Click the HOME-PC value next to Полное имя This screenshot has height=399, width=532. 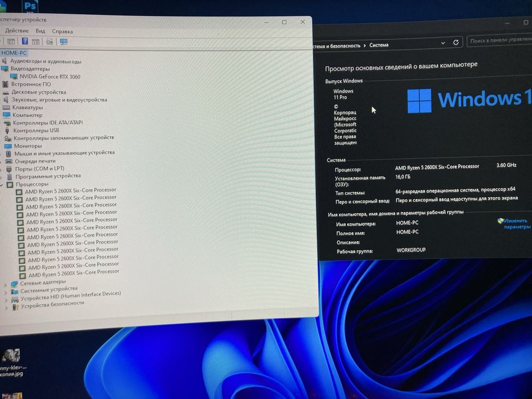(x=407, y=232)
